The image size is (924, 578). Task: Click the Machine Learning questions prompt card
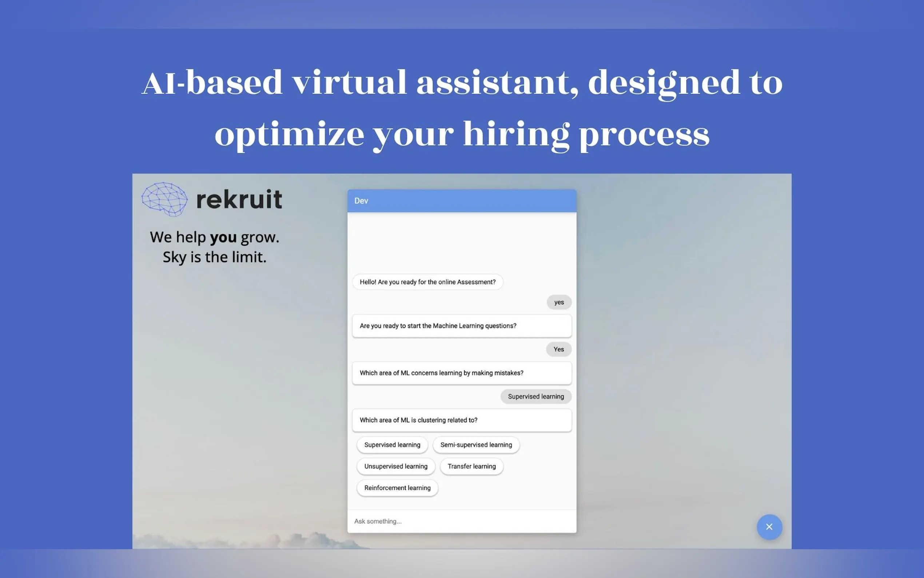tap(461, 326)
